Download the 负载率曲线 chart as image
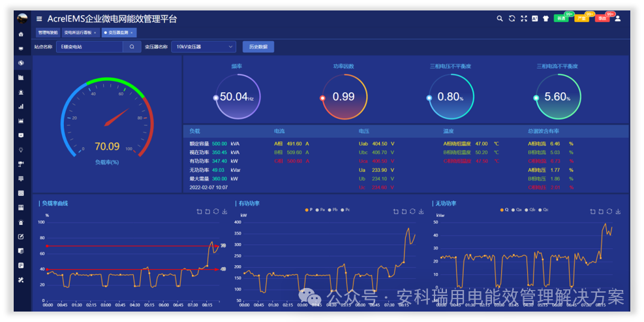The image size is (644, 322). click(x=224, y=212)
